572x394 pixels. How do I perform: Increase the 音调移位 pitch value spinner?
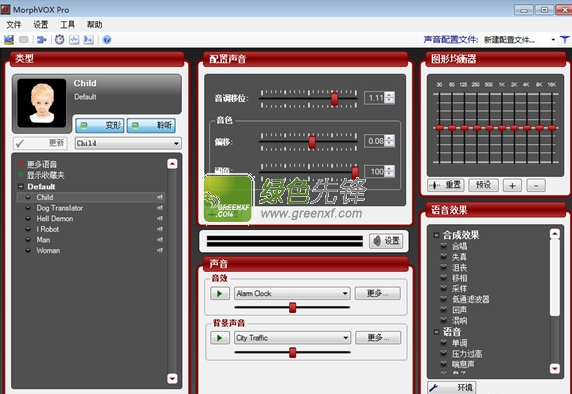[x=390, y=95]
